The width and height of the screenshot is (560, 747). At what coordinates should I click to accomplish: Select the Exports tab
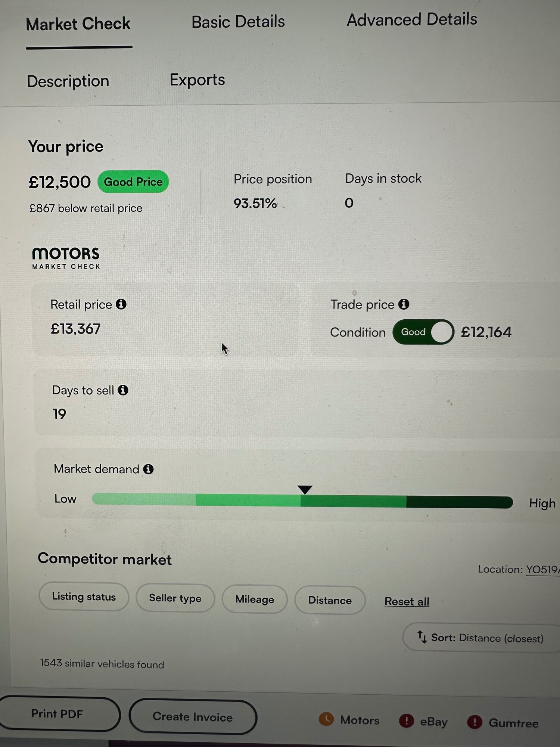197,80
